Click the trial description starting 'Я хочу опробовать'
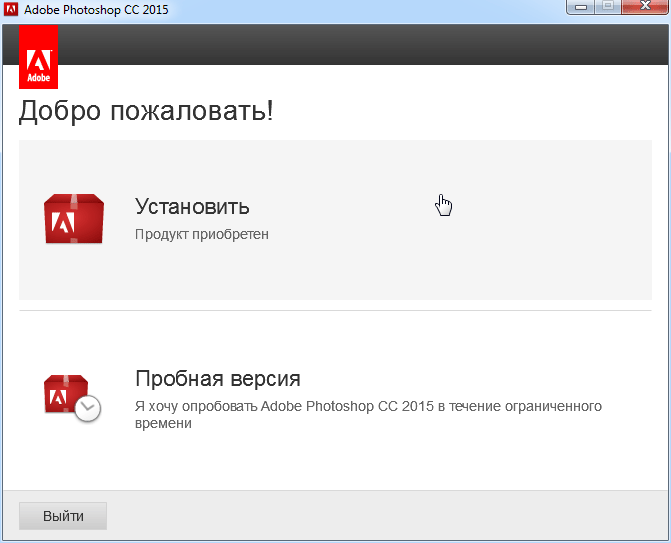This screenshot has height=543, width=671. click(x=368, y=414)
